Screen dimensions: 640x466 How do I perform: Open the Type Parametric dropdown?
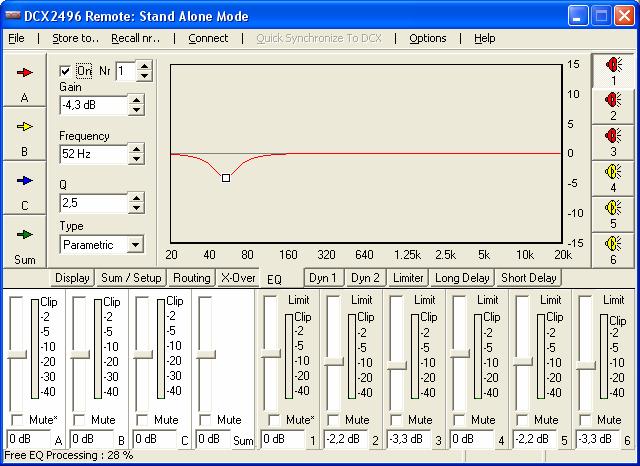[136, 245]
